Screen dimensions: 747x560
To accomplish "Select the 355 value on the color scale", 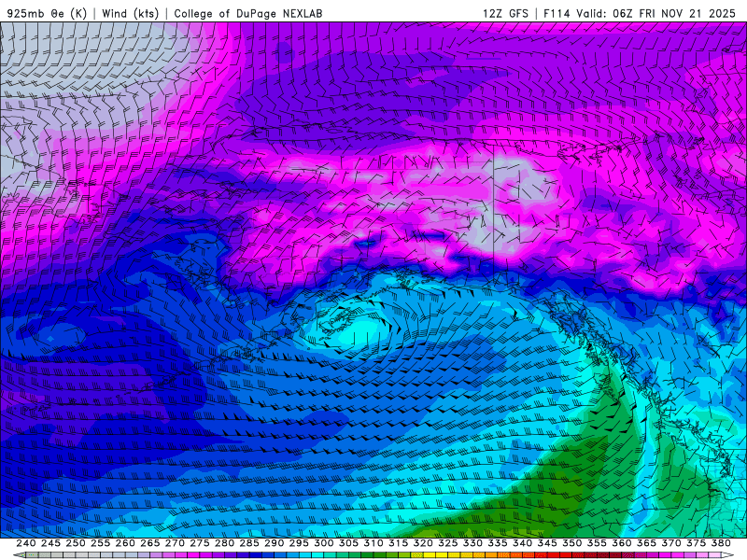I will 597,543.
